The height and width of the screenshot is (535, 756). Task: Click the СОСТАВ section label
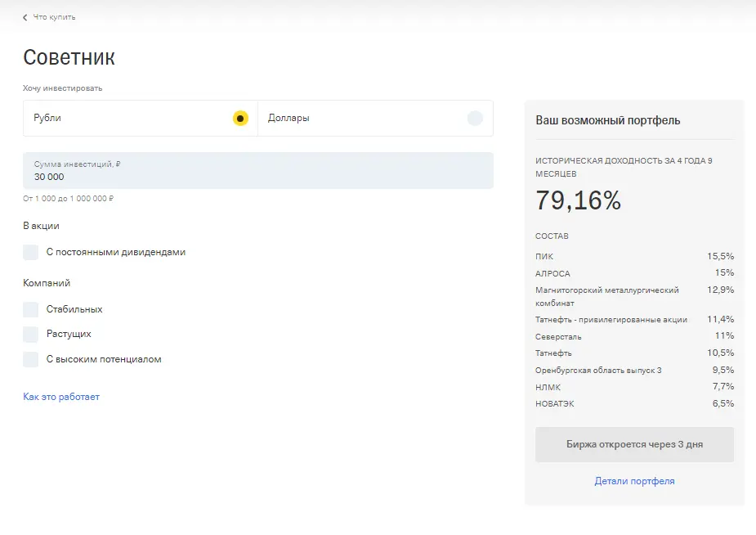point(552,236)
